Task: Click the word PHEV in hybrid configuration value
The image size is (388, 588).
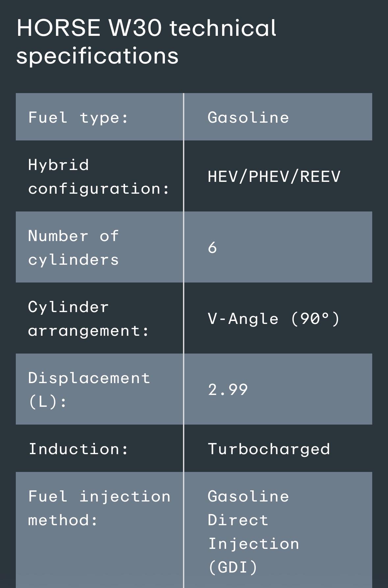Action: [x=269, y=177]
